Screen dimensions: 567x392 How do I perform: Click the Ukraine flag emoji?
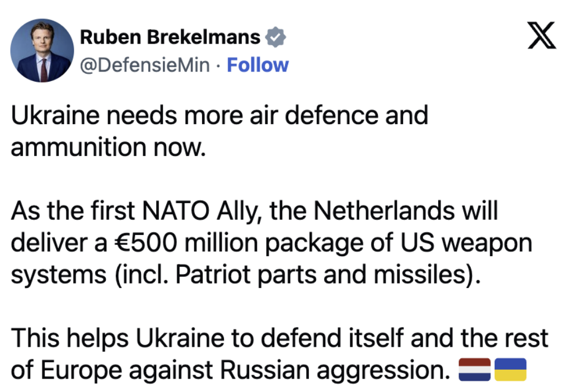coord(510,369)
